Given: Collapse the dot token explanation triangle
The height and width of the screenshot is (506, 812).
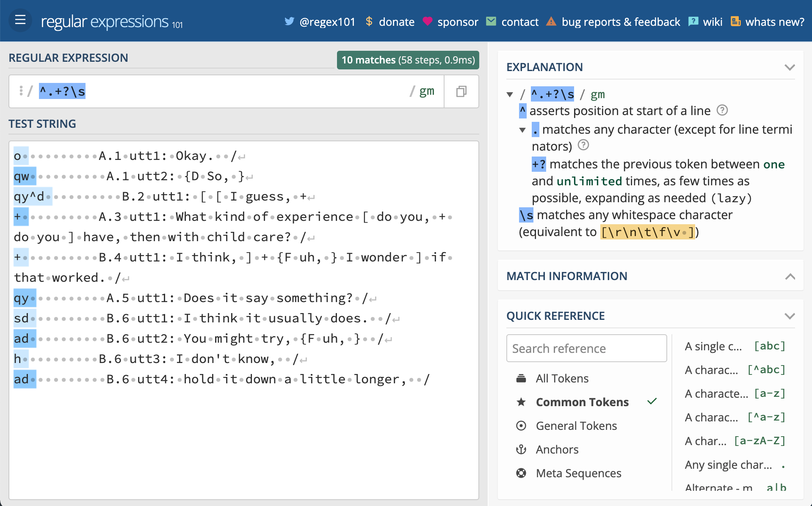Looking at the screenshot, I should [524, 130].
